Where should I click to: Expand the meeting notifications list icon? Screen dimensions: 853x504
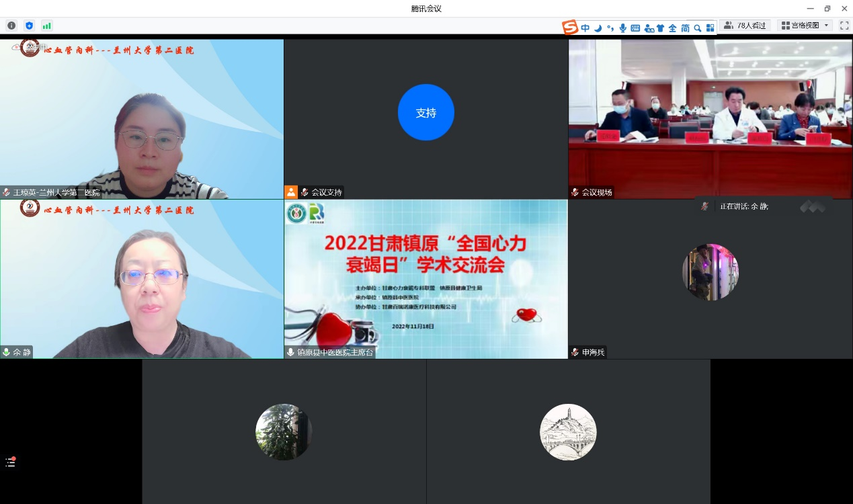point(10,462)
